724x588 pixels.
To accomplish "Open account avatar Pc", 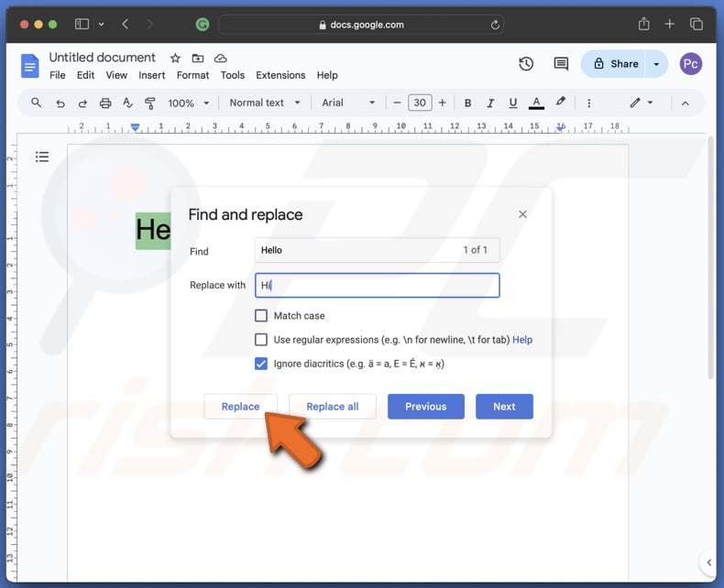I will click(x=690, y=64).
